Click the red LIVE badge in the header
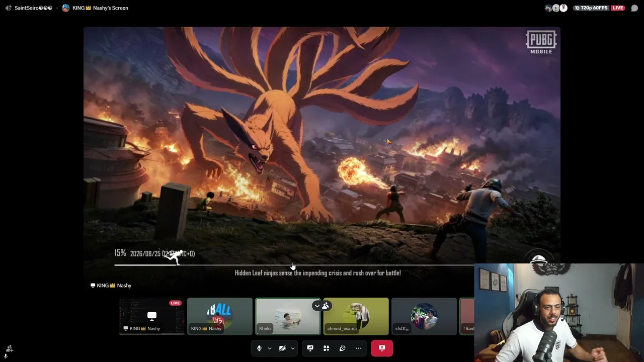Viewport: 644px width, 362px height. coord(618,8)
